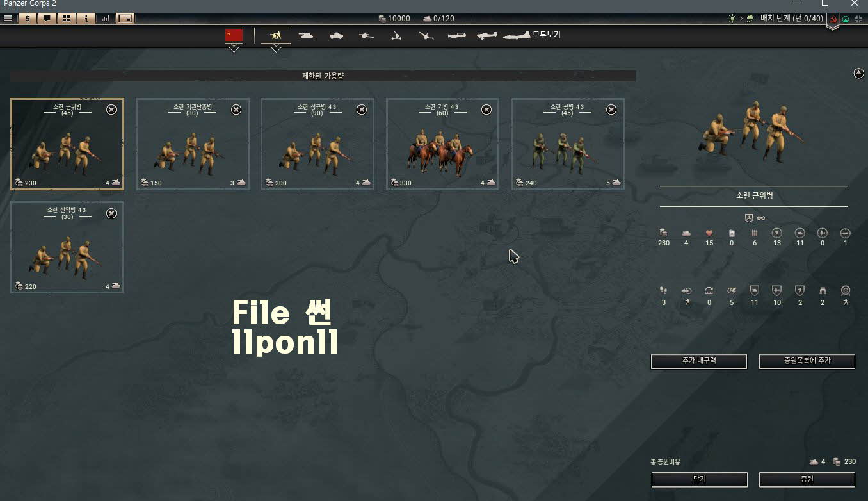868x501 pixels.
Task: Open the chat message log icon
Action: pos(47,18)
